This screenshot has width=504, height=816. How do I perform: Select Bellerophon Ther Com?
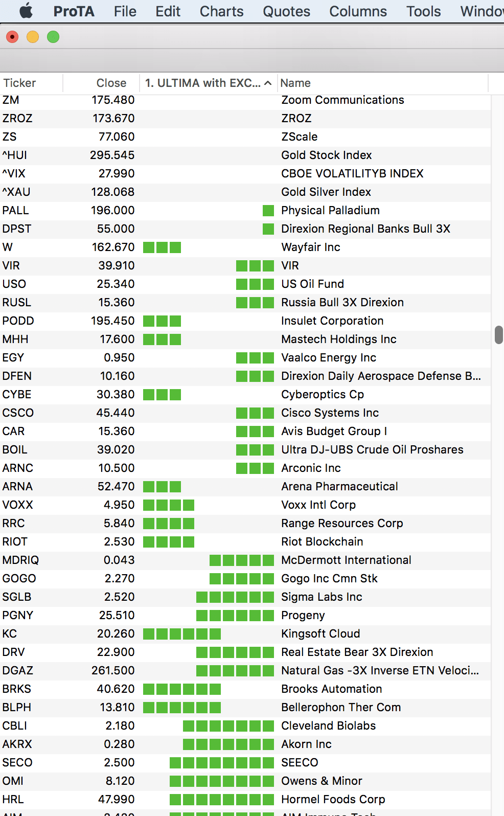(x=341, y=707)
